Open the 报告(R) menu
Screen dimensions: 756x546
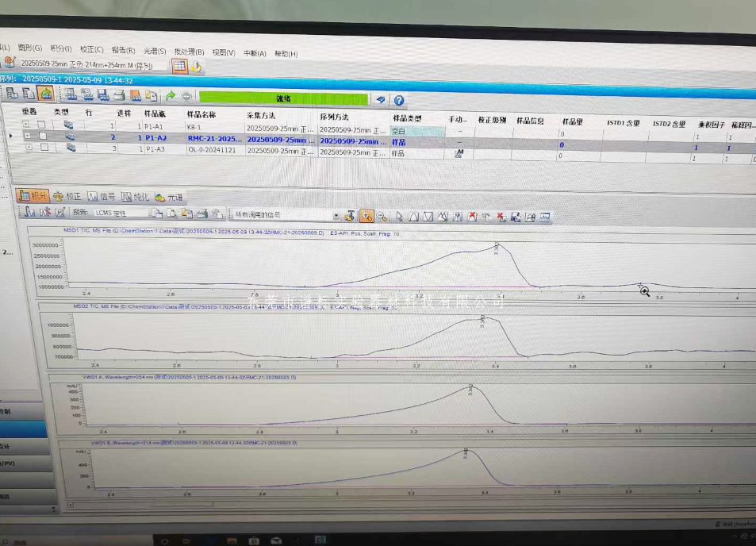click(123, 51)
